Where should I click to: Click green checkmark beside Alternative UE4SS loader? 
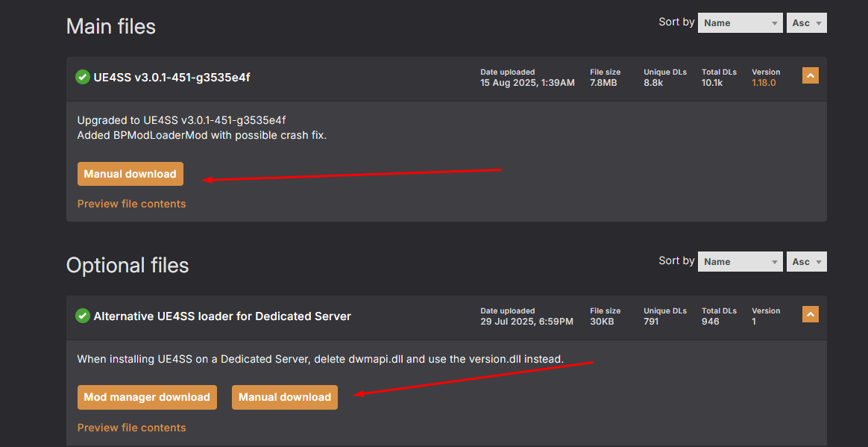click(x=83, y=316)
